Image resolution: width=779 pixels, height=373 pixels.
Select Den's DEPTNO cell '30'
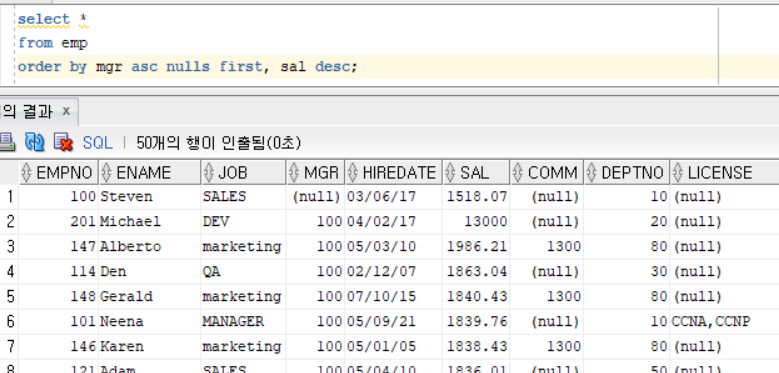(626, 272)
